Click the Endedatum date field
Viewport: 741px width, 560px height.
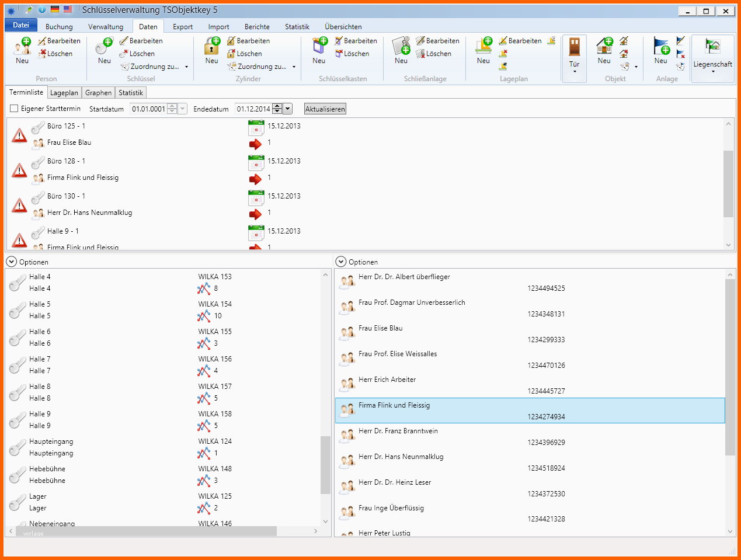[x=253, y=109]
